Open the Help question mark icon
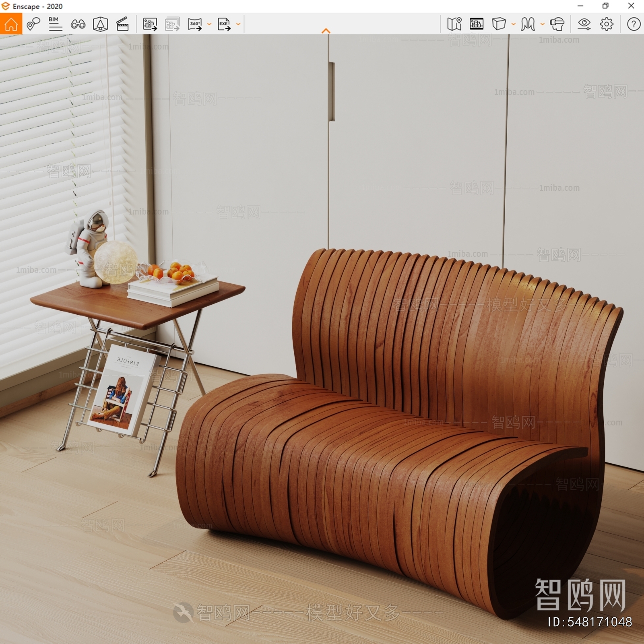This screenshot has width=644, height=644. click(634, 24)
